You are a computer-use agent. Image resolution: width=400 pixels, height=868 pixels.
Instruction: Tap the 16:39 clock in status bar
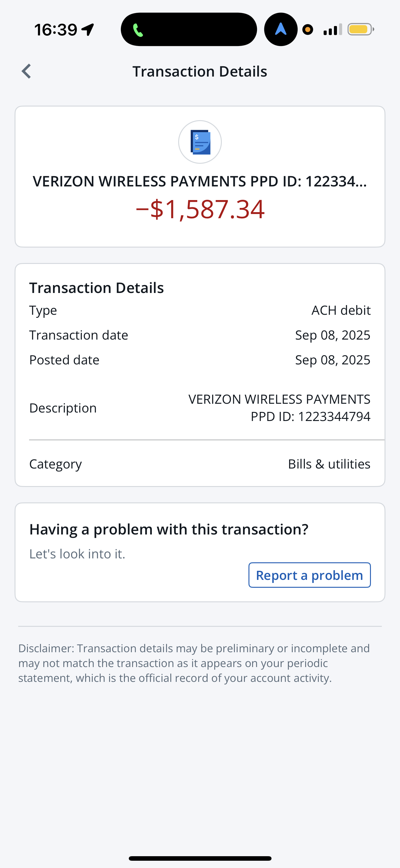tap(56, 30)
